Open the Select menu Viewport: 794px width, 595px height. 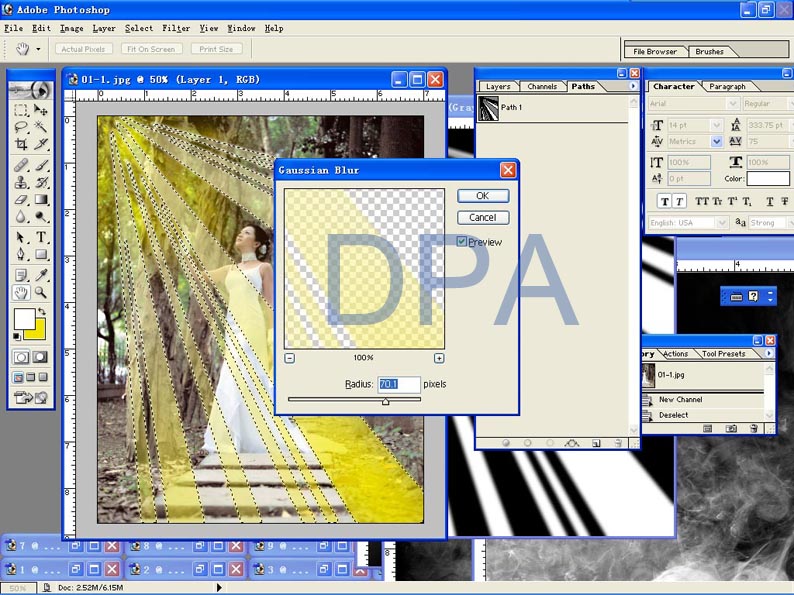(x=139, y=28)
